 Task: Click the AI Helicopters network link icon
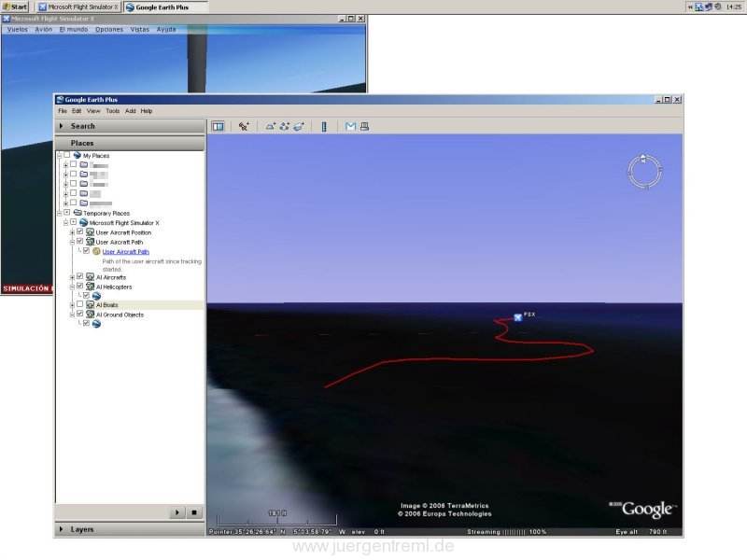tap(90, 287)
